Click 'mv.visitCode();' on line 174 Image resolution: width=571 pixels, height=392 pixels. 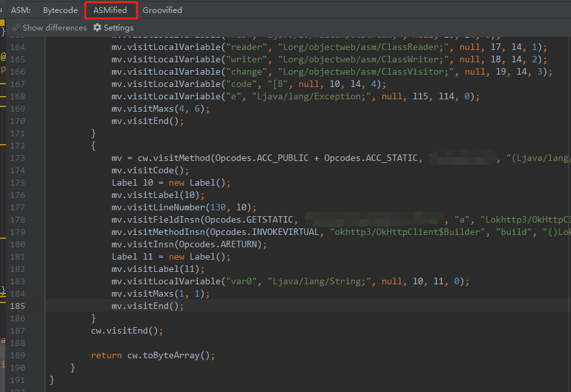tap(150, 171)
